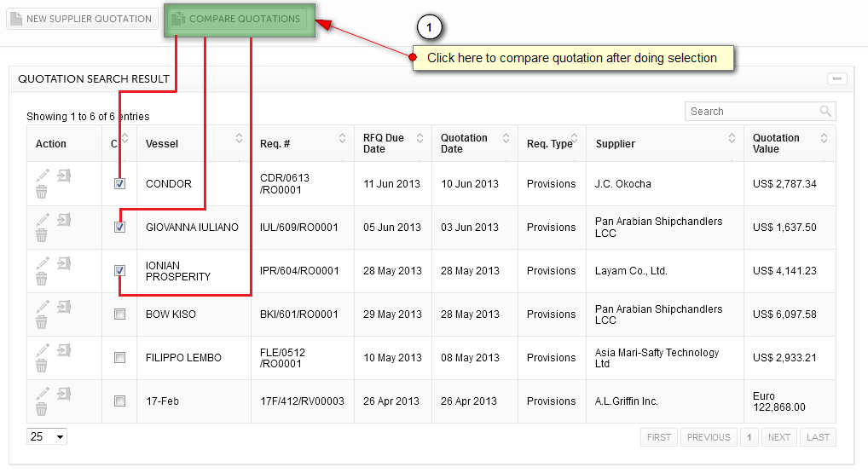868x473 pixels.
Task: Click quotation value Euro 122,868.00
Action: (x=778, y=401)
